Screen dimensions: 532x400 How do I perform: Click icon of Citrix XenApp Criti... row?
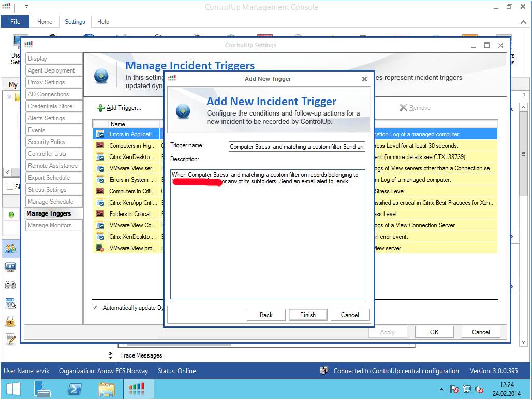[x=100, y=203]
